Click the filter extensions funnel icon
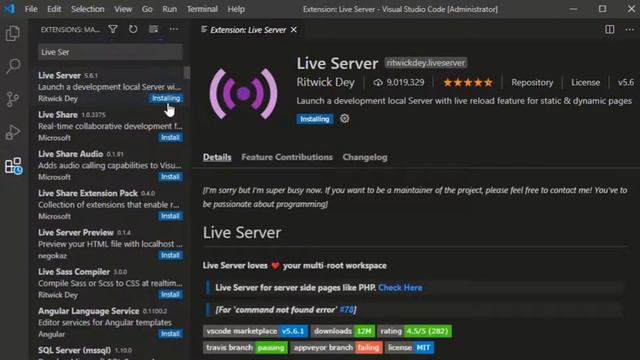The height and width of the screenshot is (360, 640). pos(113,29)
